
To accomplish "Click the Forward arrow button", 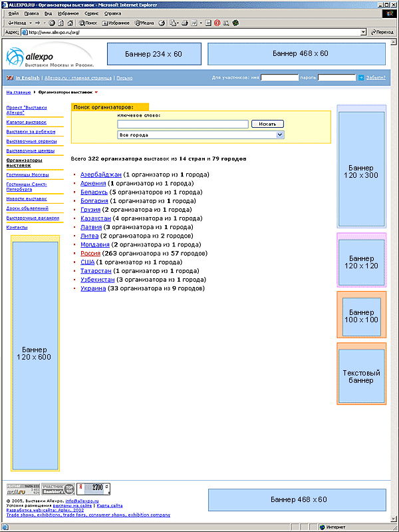I will [x=38, y=23].
